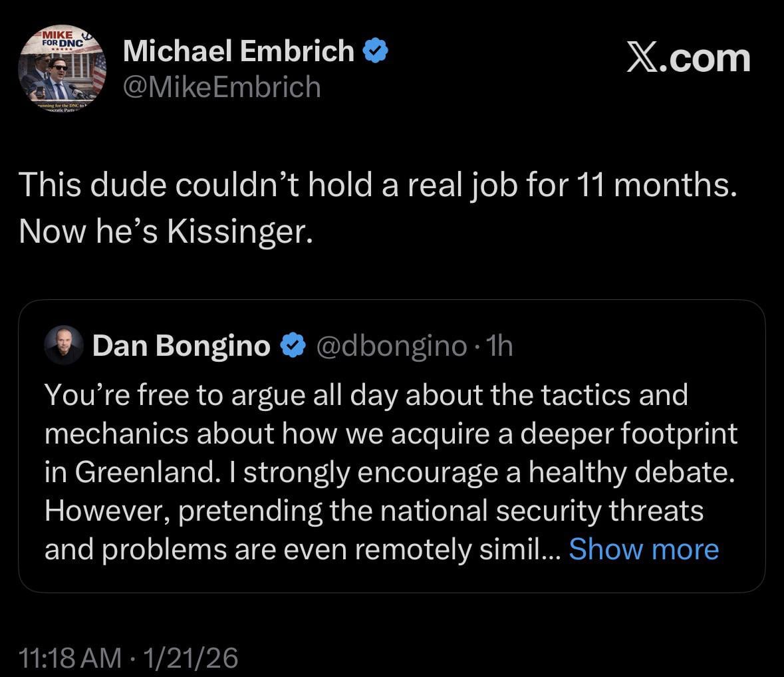Viewport: 784px width, 677px height.
Task: Click verified badge beside Michael Embrich
Action: [376, 51]
